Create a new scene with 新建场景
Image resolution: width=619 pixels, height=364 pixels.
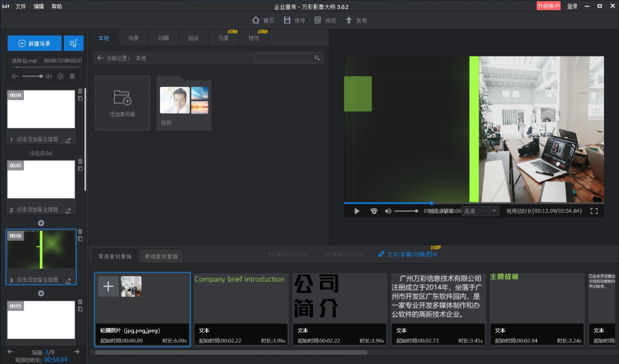point(35,43)
